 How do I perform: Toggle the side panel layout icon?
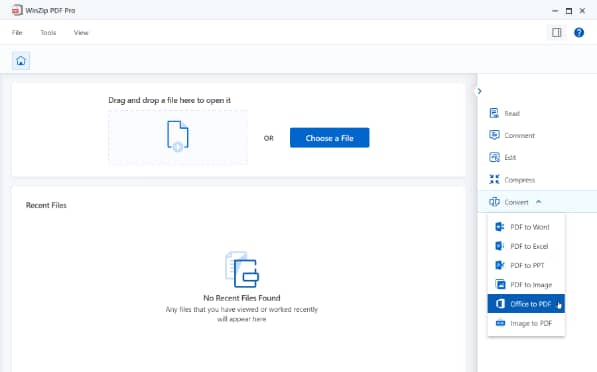coord(556,33)
